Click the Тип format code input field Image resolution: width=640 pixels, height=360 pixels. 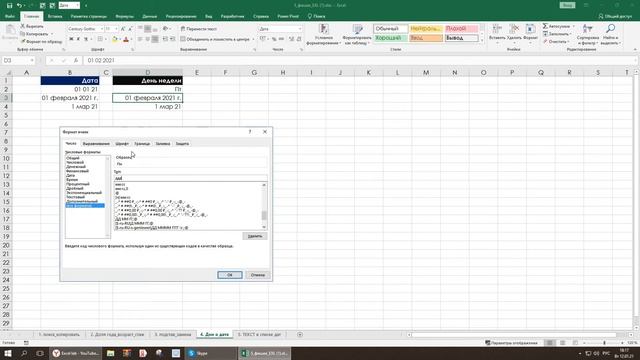191,178
